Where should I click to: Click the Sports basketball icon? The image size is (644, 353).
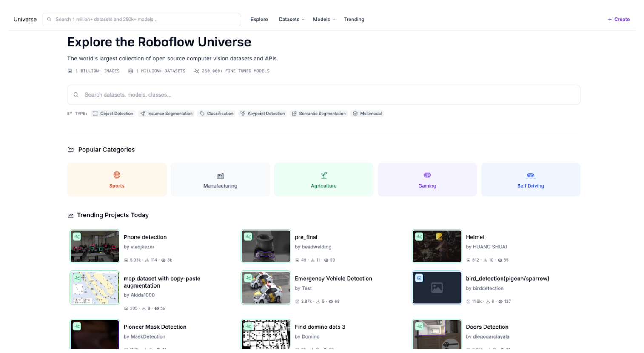coord(117,175)
